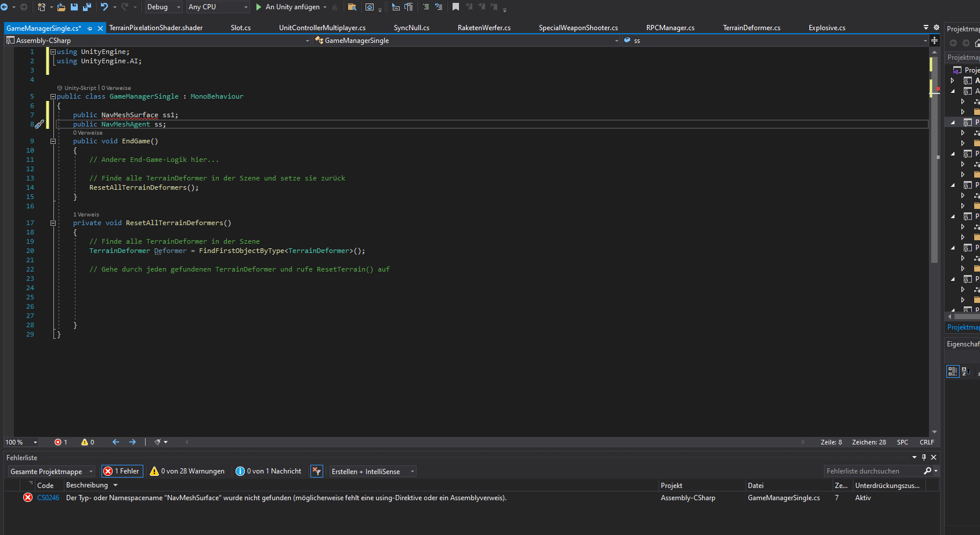Open the tab settings gear icon

tap(936, 27)
